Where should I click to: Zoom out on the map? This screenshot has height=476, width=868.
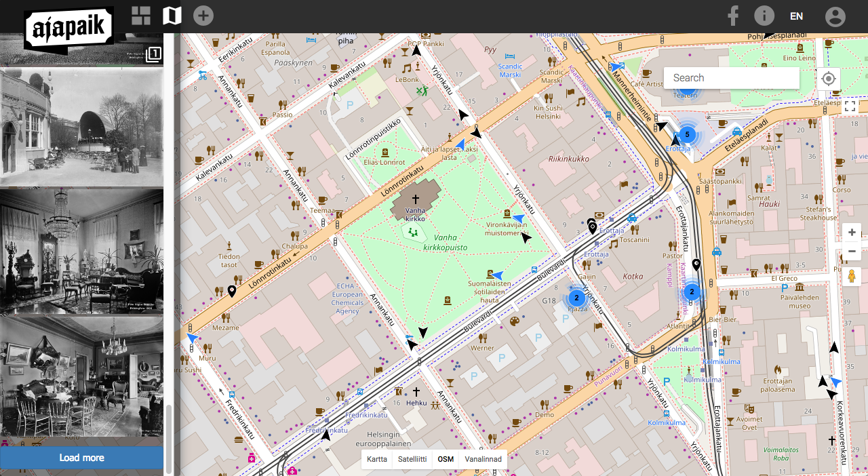[x=852, y=252]
